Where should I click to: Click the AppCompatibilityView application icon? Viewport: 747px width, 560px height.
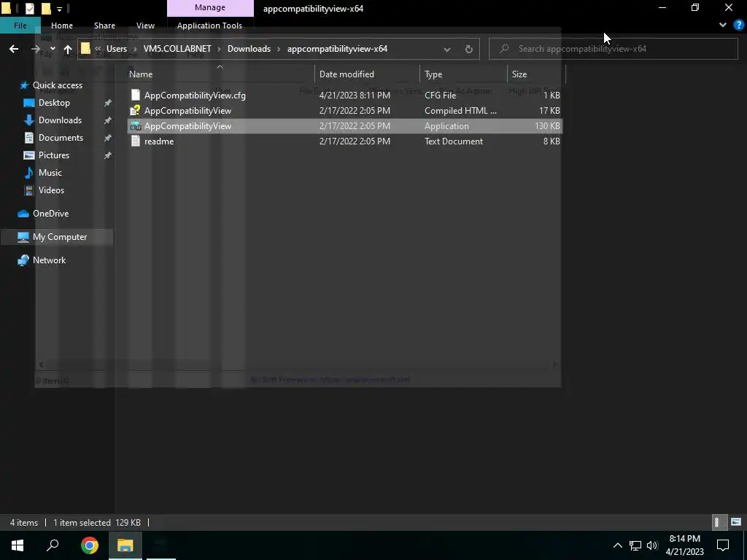[135, 125]
